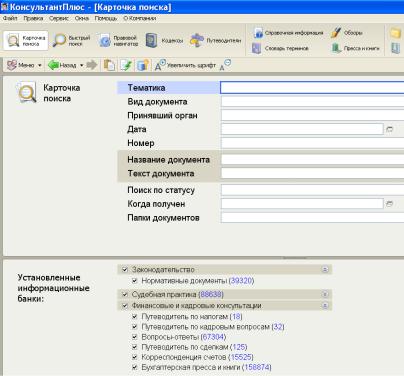Click into the Принявший орган field
Image resolution: width=404 pixels, height=376 pixels.
312,115
